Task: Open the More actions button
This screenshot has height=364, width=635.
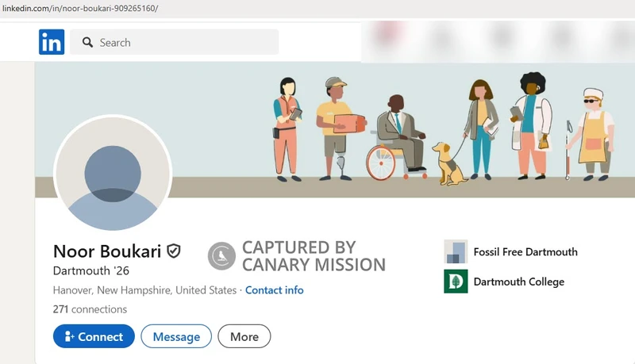Action: [x=244, y=336]
